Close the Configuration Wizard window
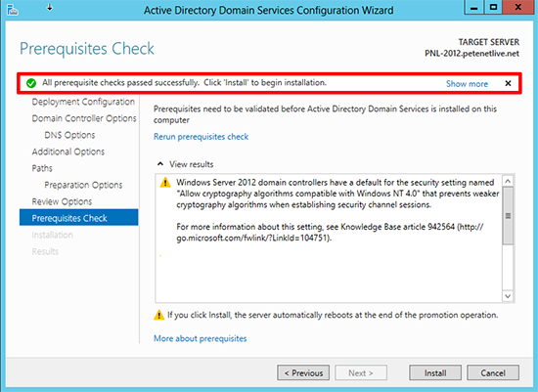The height and width of the screenshot is (392, 538). (518, 7)
